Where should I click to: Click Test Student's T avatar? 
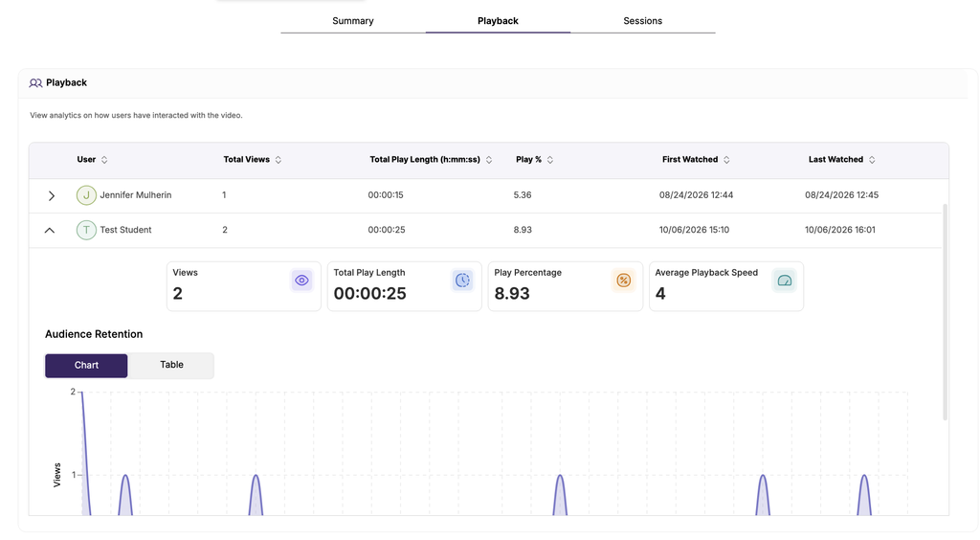click(x=86, y=230)
